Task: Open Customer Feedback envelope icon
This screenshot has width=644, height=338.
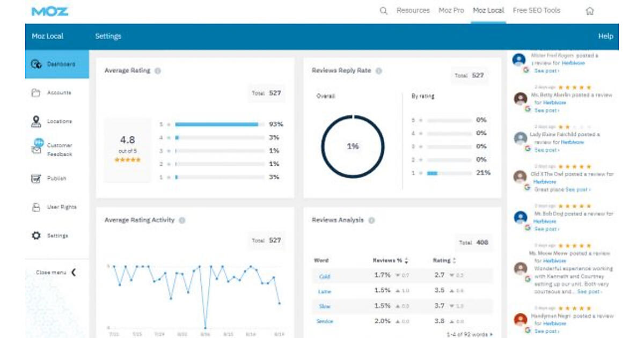Action: (x=36, y=149)
